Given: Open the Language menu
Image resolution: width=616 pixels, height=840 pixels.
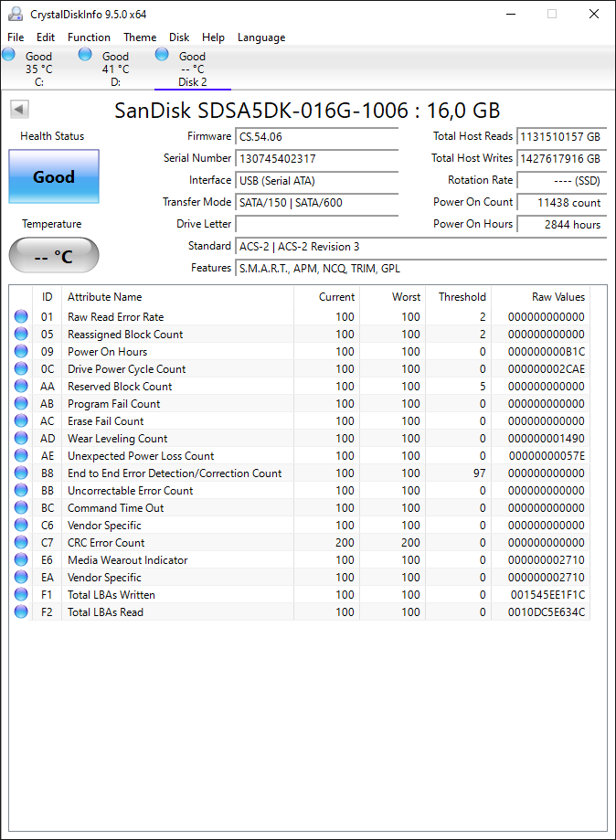Looking at the screenshot, I should coord(261,37).
